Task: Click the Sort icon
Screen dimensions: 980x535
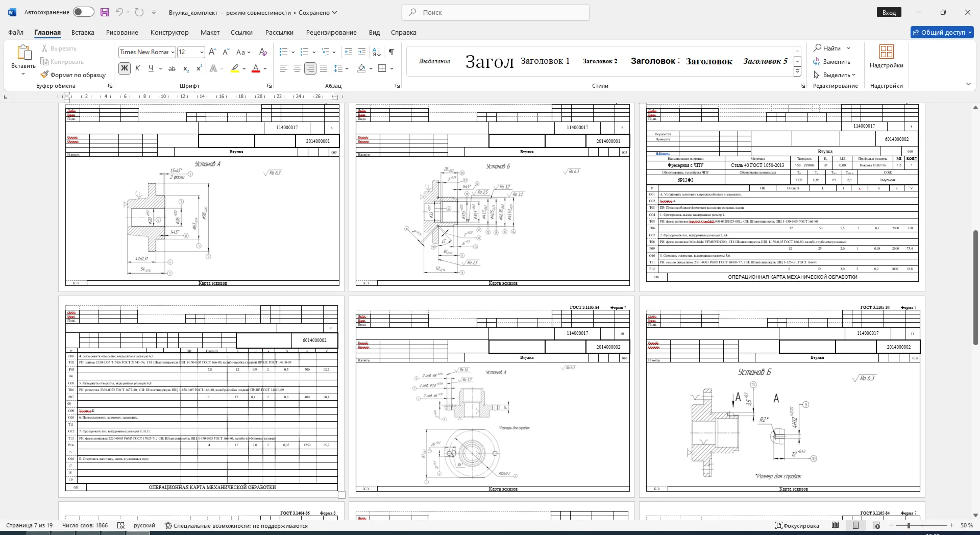Action: click(x=377, y=52)
